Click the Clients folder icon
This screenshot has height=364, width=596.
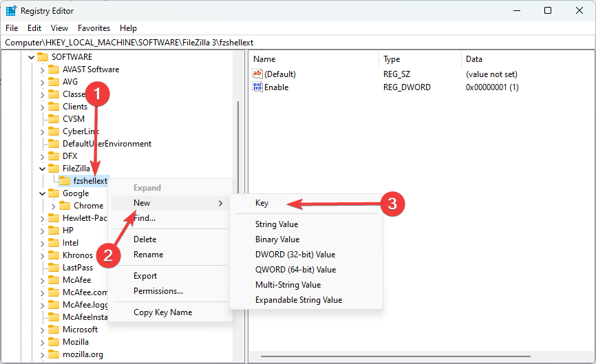pos(54,107)
